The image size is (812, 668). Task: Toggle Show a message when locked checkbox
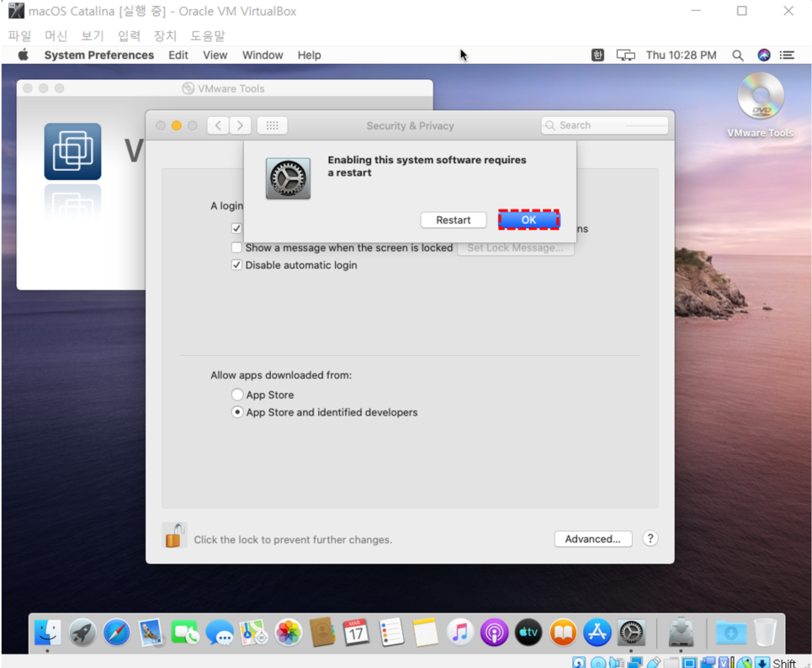pyautogui.click(x=236, y=247)
